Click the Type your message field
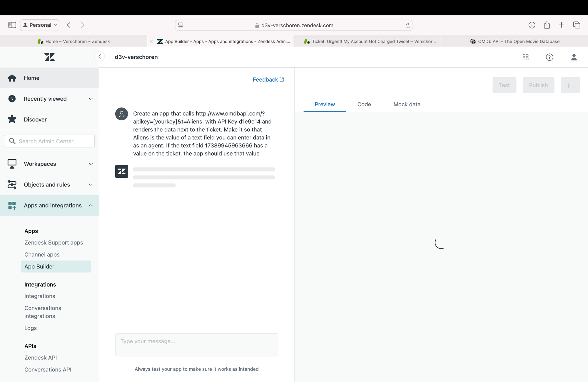The height and width of the screenshot is (382, 588). point(197,345)
